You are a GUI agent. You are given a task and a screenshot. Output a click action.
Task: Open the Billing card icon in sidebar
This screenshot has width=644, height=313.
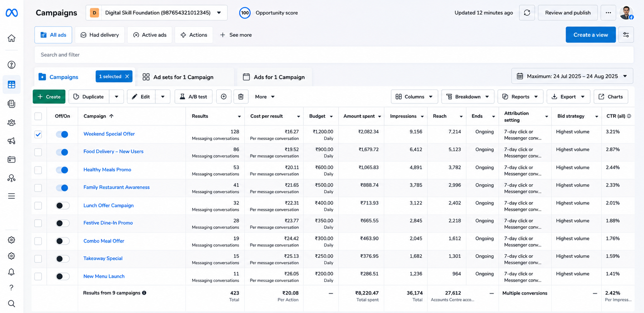tap(11, 160)
